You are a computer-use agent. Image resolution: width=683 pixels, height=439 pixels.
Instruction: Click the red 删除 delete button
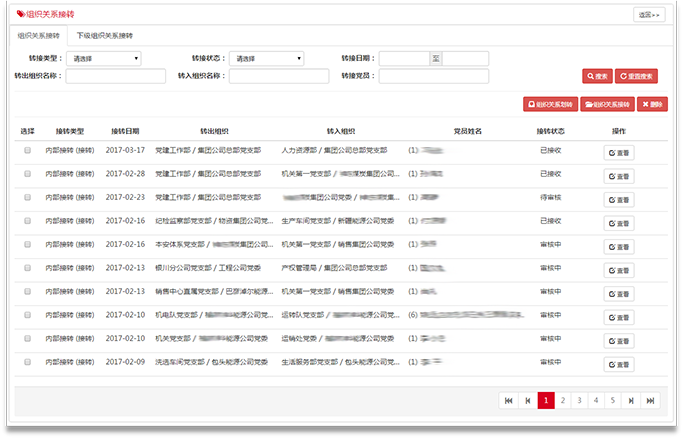pyautogui.click(x=652, y=104)
